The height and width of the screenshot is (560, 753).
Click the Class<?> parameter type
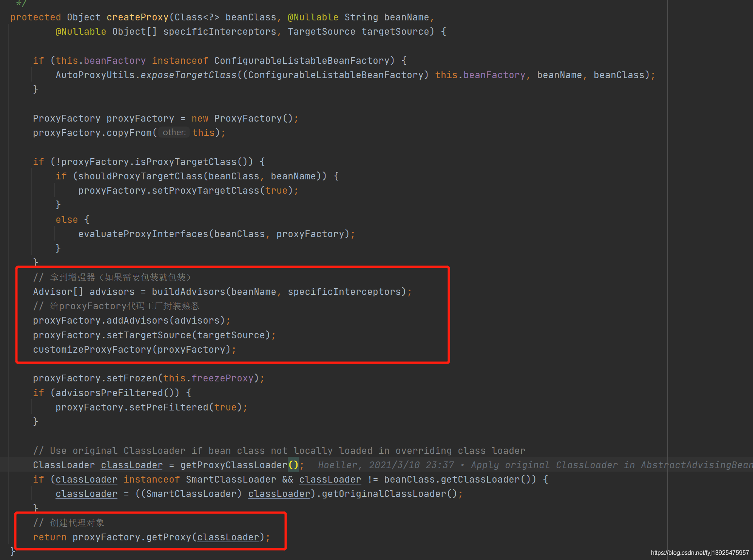[x=197, y=17]
